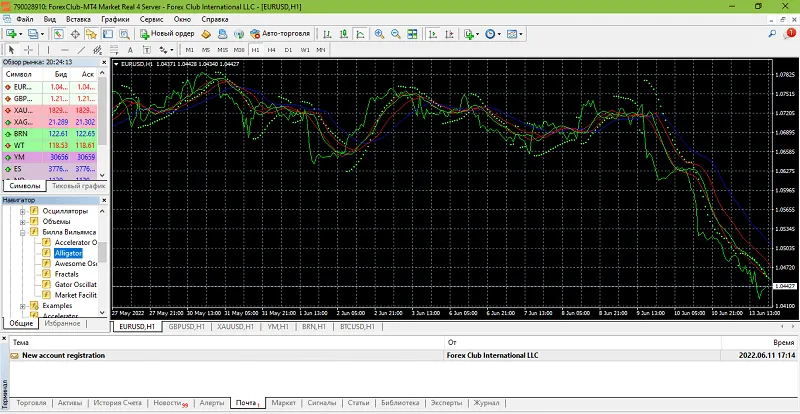Set timeframe to W1

[305, 50]
